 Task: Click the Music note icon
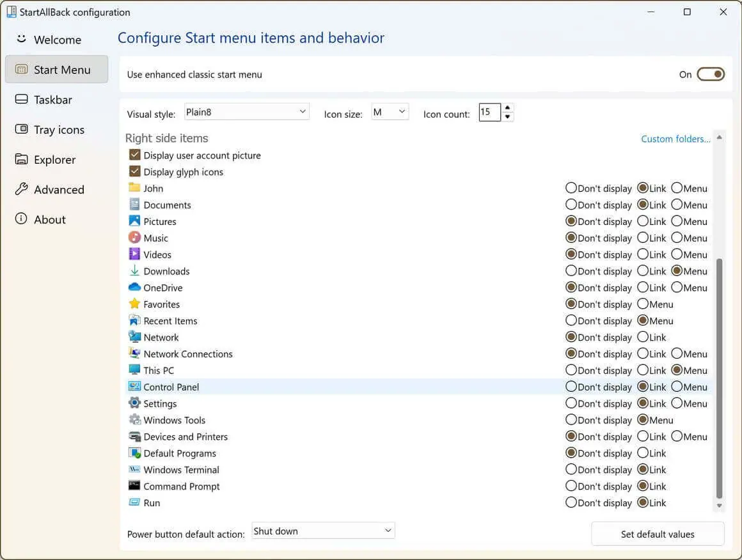pos(134,237)
